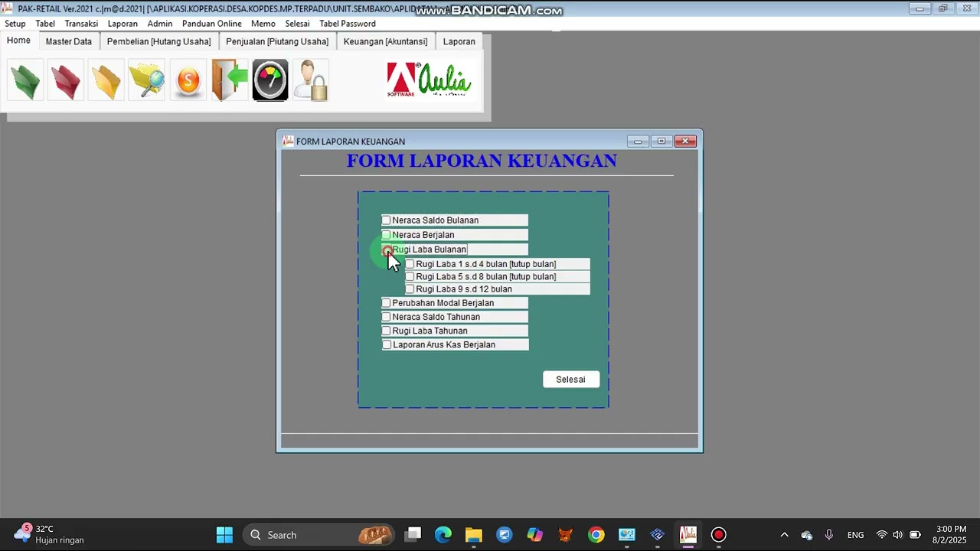
Task: Launch Microsoft Edge from taskbar
Action: click(443, 535)
